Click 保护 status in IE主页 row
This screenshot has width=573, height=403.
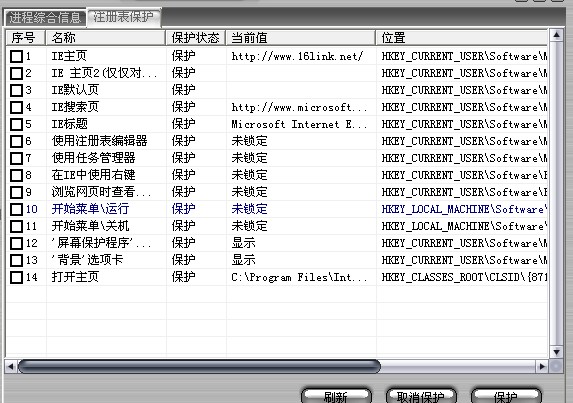(x=183, y=56)
